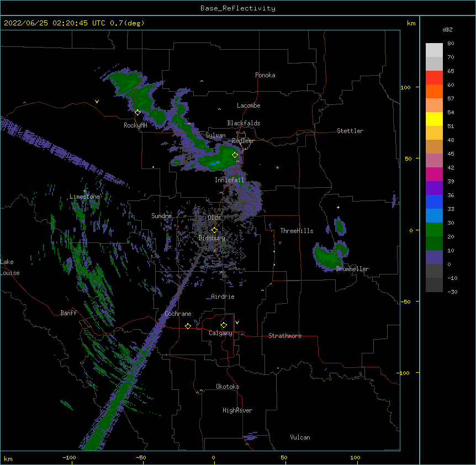
Task: Click the yellow v marker northwest of RockyMH
Action: pos(97,102)
